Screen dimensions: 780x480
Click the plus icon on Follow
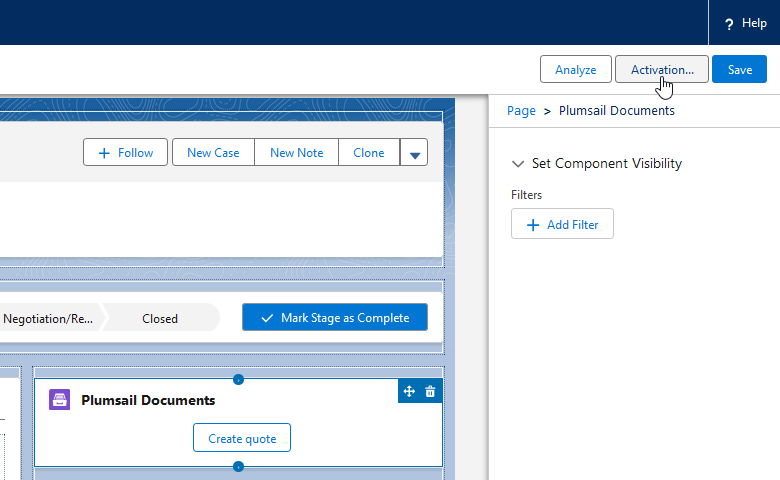[104, 153]
